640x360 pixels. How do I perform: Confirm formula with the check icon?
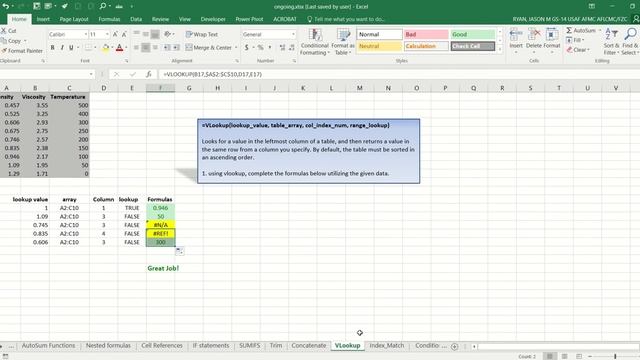[x=133, y=74]
